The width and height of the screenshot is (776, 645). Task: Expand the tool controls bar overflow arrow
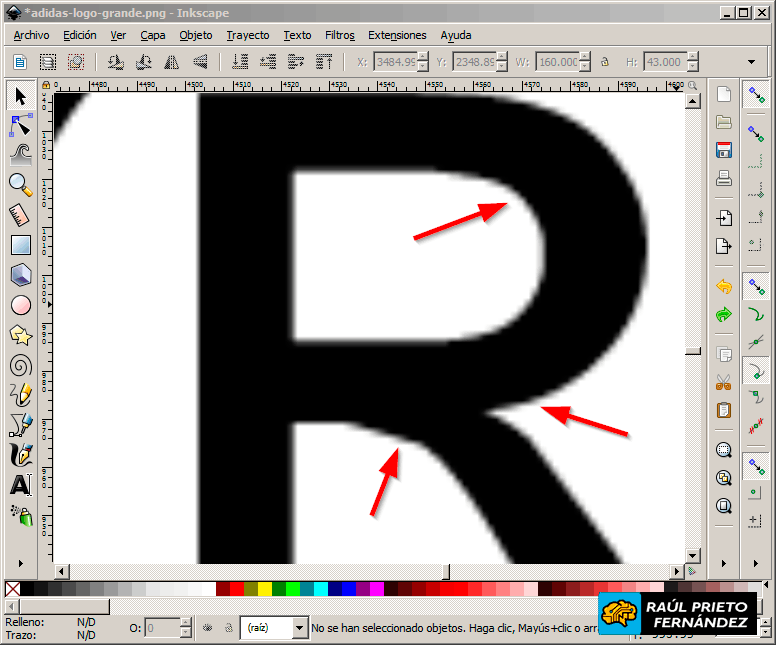point(751,62)
